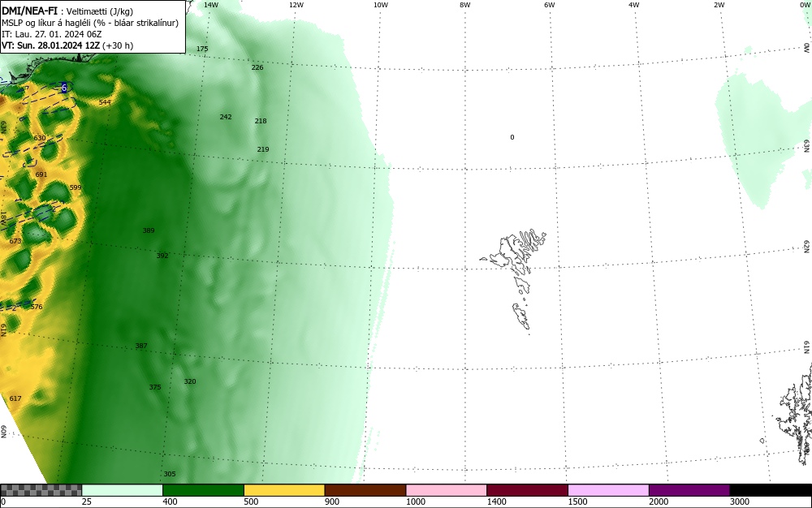Click the CAPE value 617 on the map

[15, 398]
